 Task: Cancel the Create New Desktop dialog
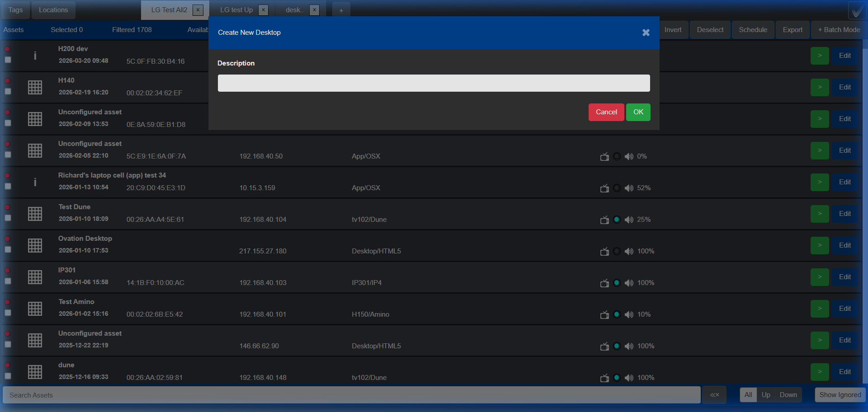[606, 112]
